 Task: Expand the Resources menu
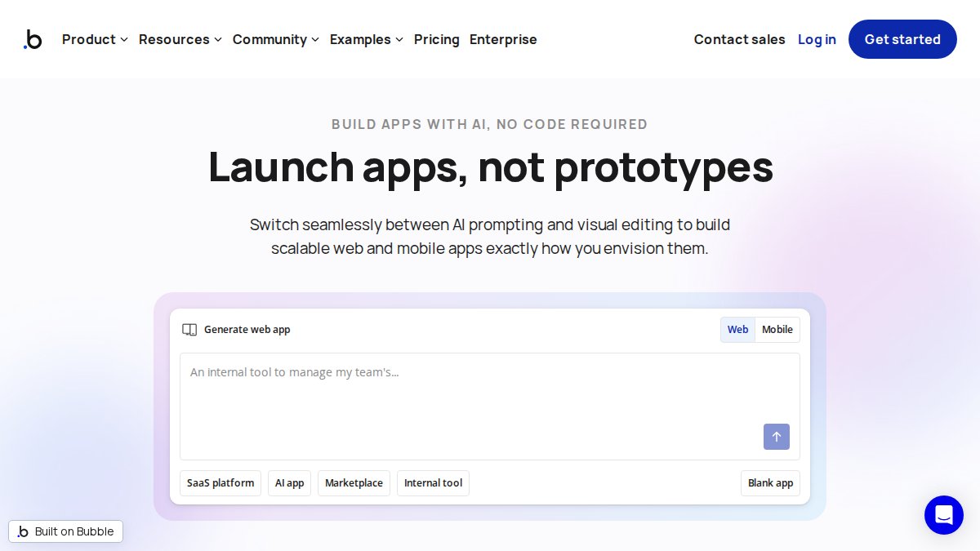[180, 39]
